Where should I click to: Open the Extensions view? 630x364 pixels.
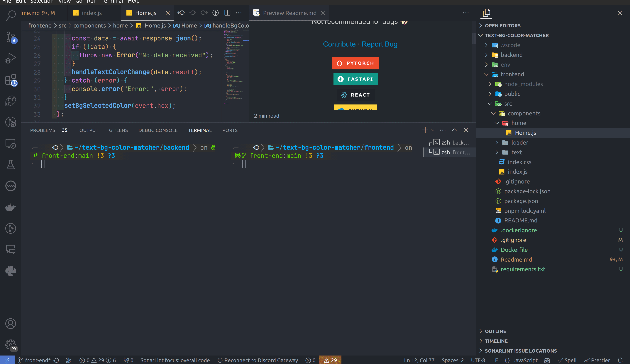(11, 80)
